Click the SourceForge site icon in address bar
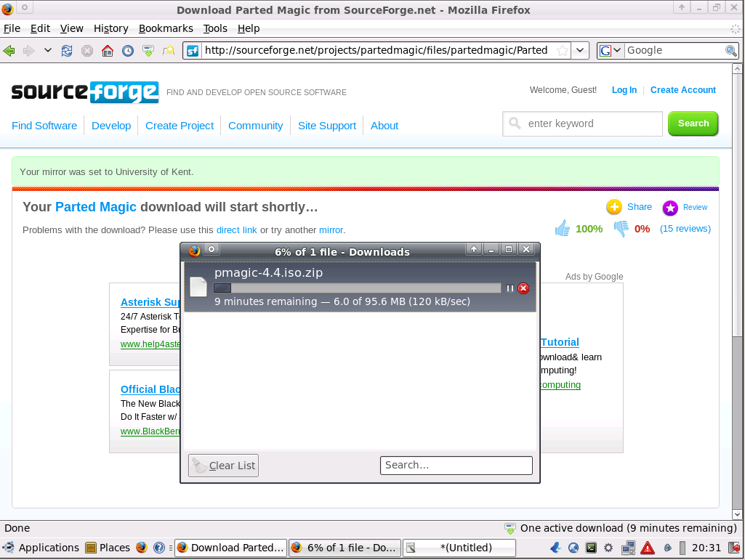This screenshot has height=560, width=745. point(193,50)
